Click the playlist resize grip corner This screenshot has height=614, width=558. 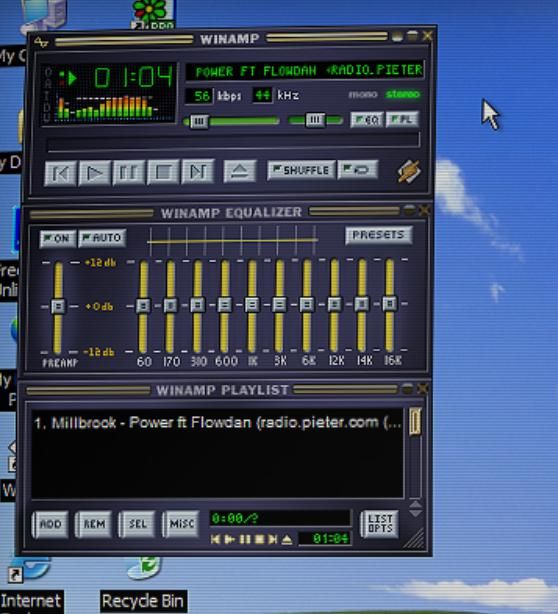tap(414, 538)
